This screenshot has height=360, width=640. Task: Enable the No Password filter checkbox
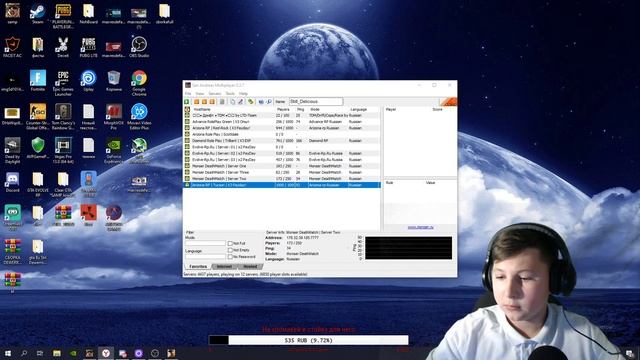click(x=230, y=257)
